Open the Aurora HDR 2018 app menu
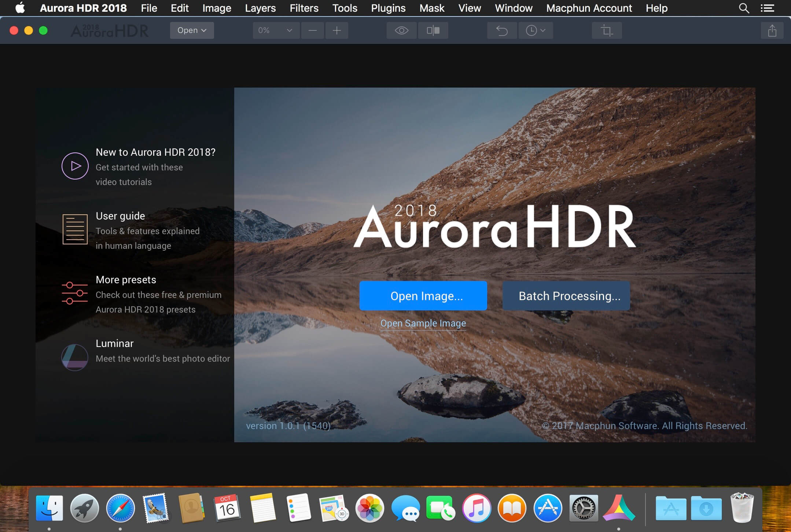The height and width of the screenshot is (532, 791). (x=83, y=8)
